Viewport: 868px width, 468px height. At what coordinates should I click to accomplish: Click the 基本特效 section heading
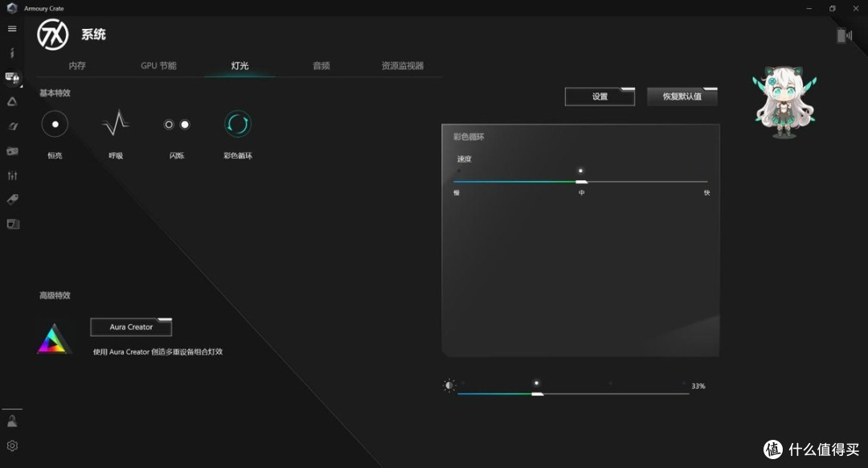(x=55, y=93)
